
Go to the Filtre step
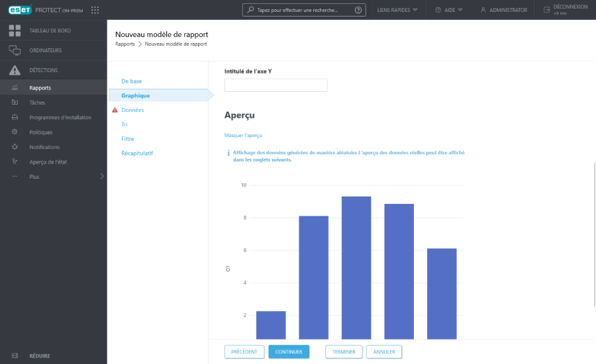click(128, 139)
